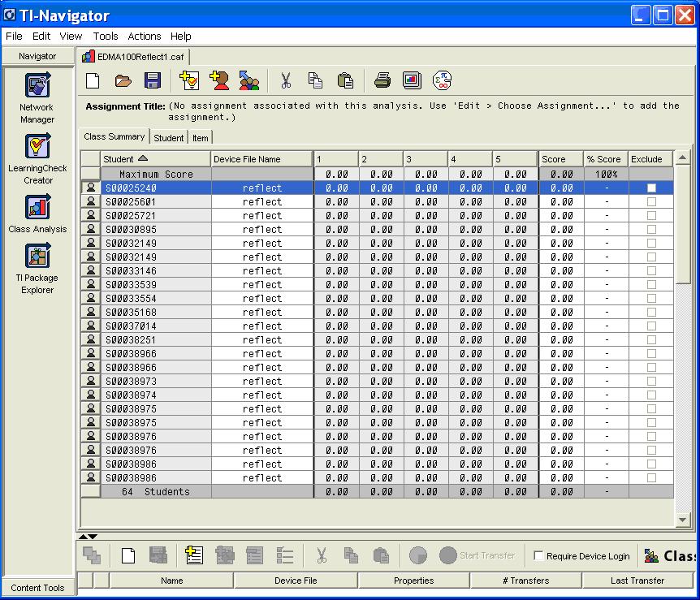Click the Content Tools button
Image resolution: width=700 pixels, height=600 pixels.
[x=37, y=588]
